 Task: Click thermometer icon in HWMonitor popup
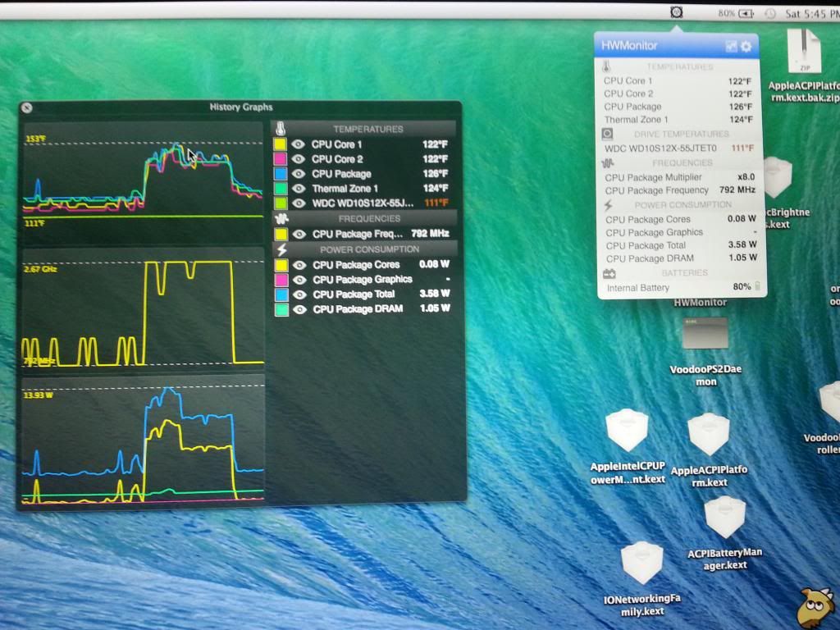click(x=606, y=66)
